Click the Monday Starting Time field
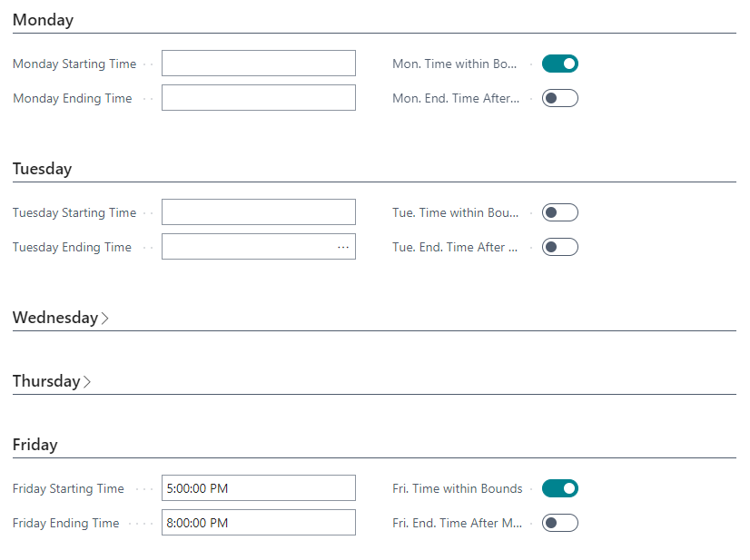Screen dimensions: 750x560 pos(258,64)
